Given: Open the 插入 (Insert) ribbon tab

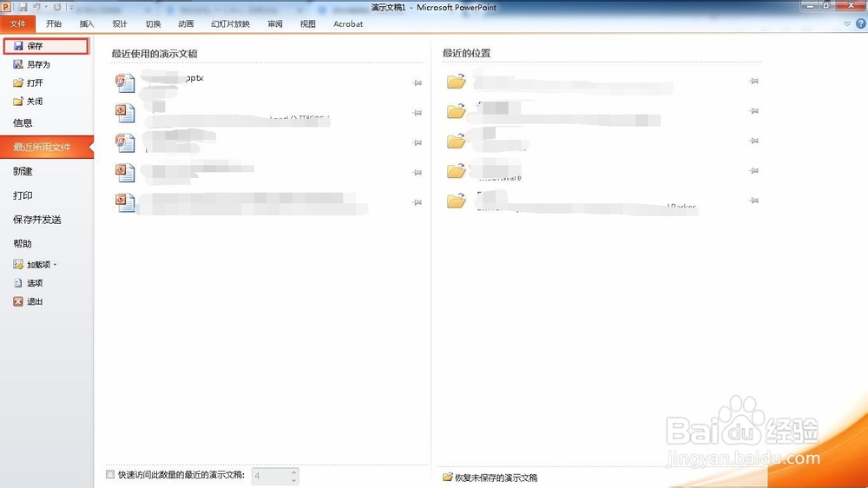Looking at the screenshot, I should 87,23.
